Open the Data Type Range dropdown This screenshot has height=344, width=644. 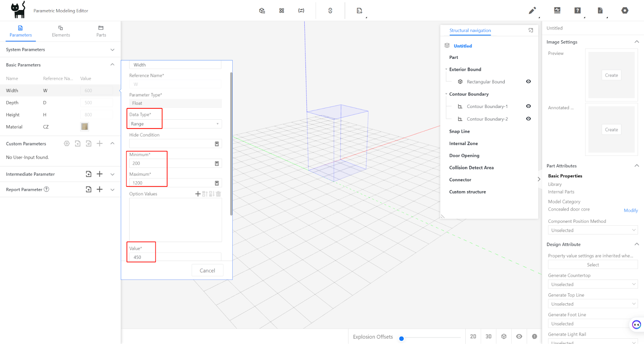tap(175, 124)
